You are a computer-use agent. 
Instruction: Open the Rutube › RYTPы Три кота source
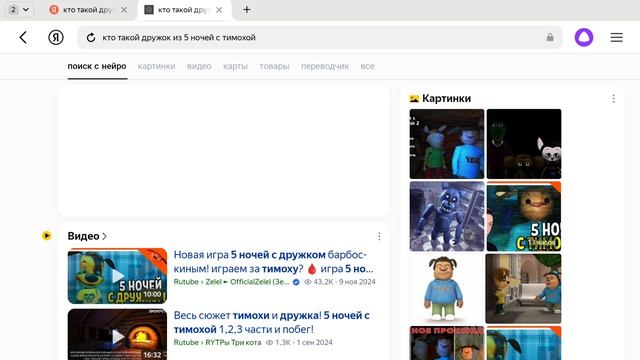[217, 342]
